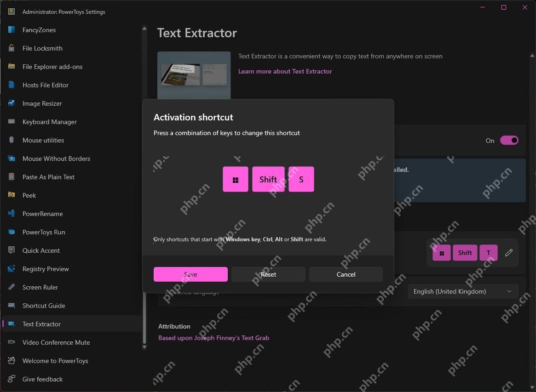
Task: Open Joseph Finney's Text Grab link
Action: click(213, 338)
